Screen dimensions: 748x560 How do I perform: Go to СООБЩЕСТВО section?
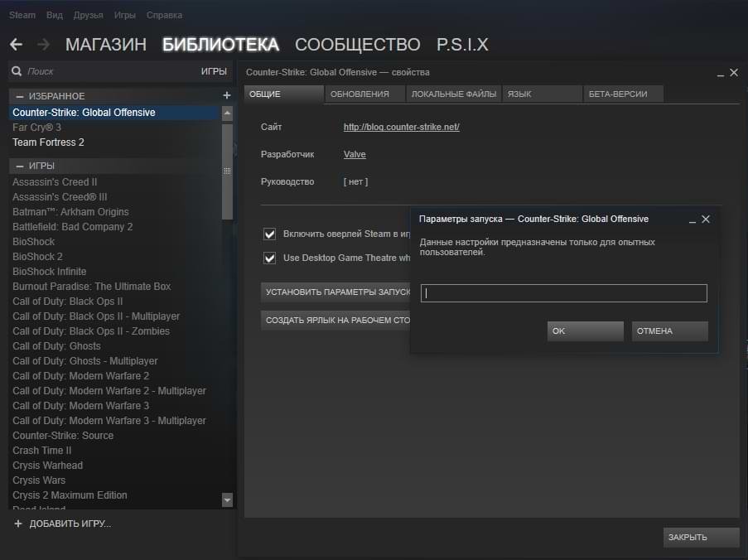357,45
